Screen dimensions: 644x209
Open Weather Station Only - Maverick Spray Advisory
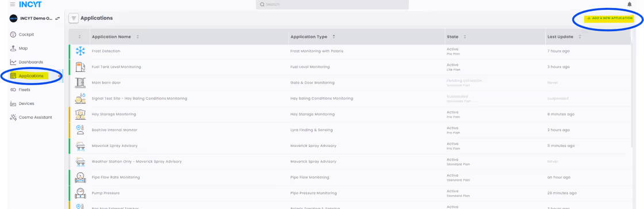(x=136, y=161)
